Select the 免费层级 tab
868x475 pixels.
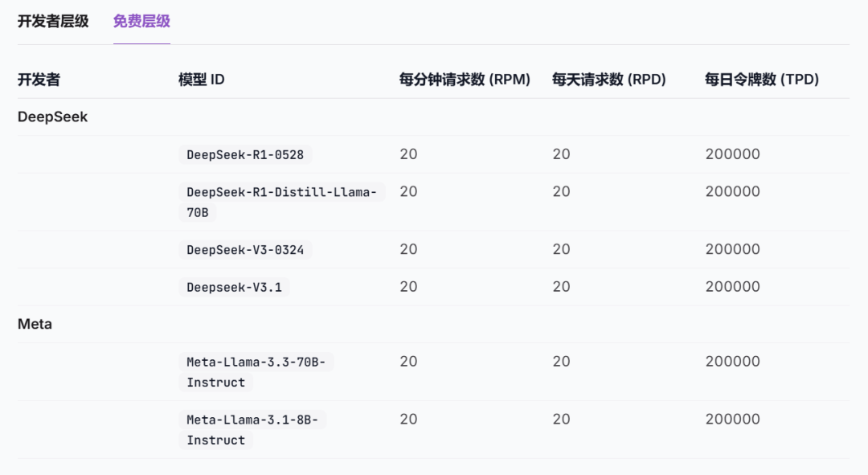click(x=141, y=23)
